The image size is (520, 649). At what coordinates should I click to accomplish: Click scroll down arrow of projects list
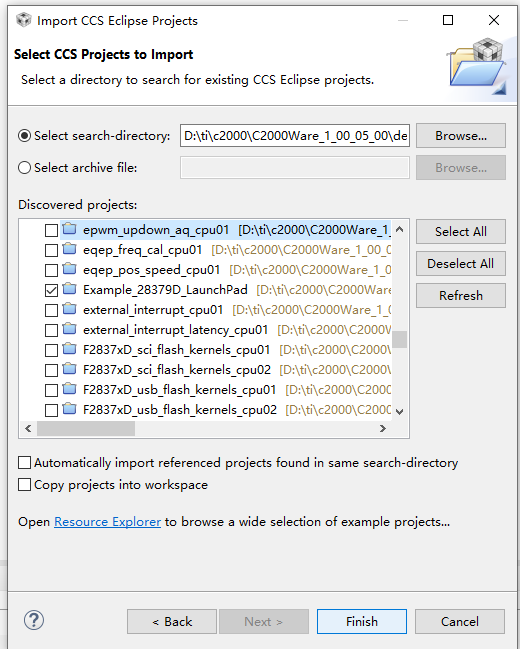click(x=400, y=411)
